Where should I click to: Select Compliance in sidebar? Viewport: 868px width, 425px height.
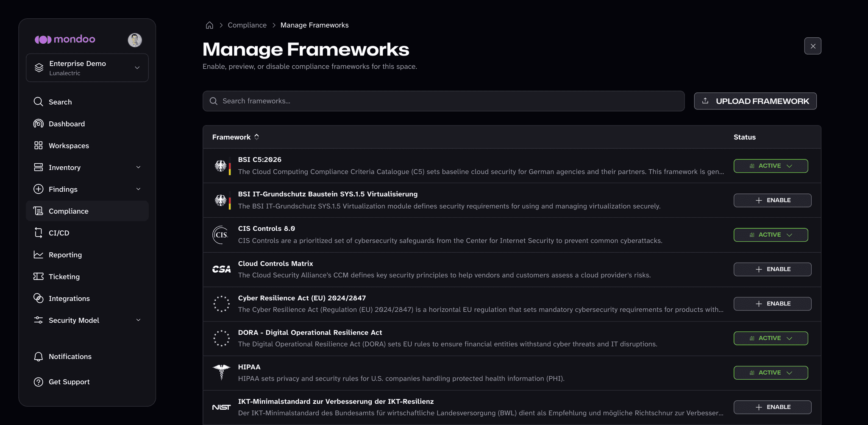coord(87,211)
